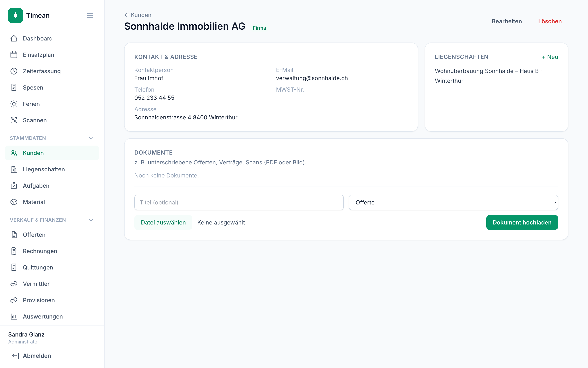Image resolution: width=588 pixels, height=368 pixels.
Task: Go to Rechnungen in sidebar
Action: (52, 251)
